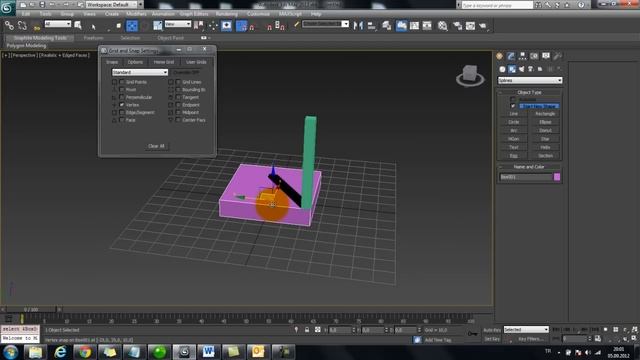Select the Unlink Selection tool in the main toolbar
Image resolution: width=640 pixels, height=360 pixels.
tap(22, 26)
